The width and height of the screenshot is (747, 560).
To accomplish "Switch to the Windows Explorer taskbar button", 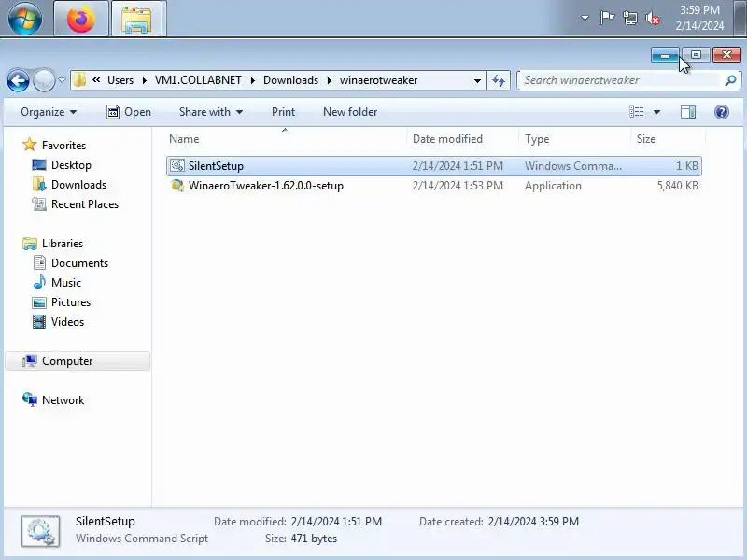I will pos(138,19).
